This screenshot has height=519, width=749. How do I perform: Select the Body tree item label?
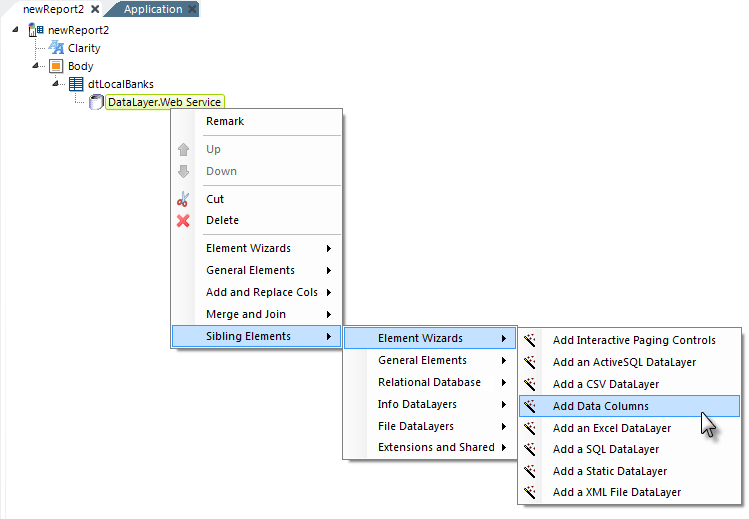80,66
